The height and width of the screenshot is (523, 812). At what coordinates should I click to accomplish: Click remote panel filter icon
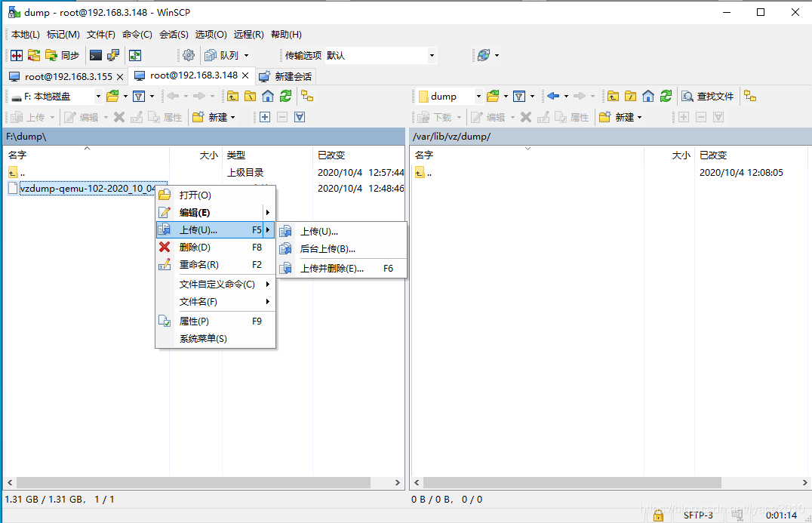tap(519, 97)
